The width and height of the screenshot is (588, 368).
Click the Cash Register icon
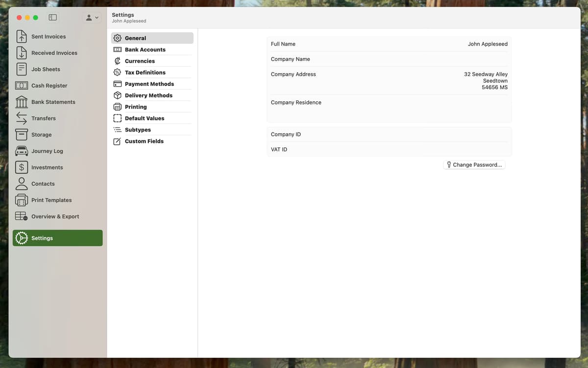22,85
